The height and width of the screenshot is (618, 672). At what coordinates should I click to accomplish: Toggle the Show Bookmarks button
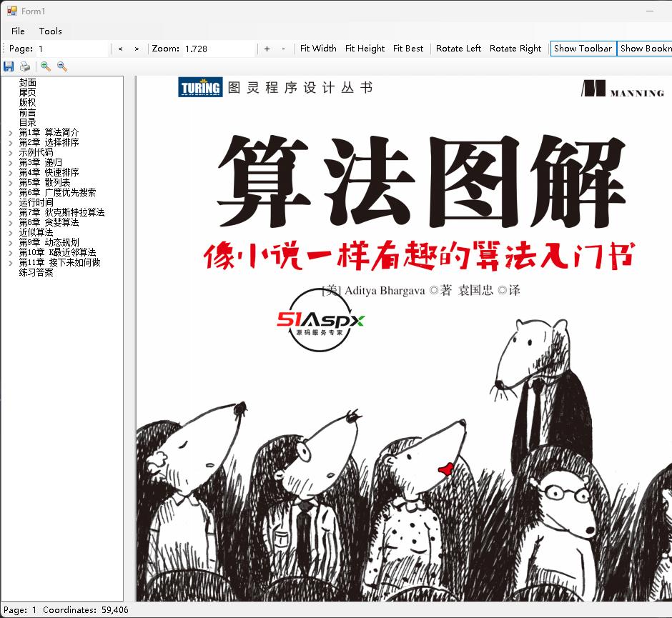coord(645,49)
